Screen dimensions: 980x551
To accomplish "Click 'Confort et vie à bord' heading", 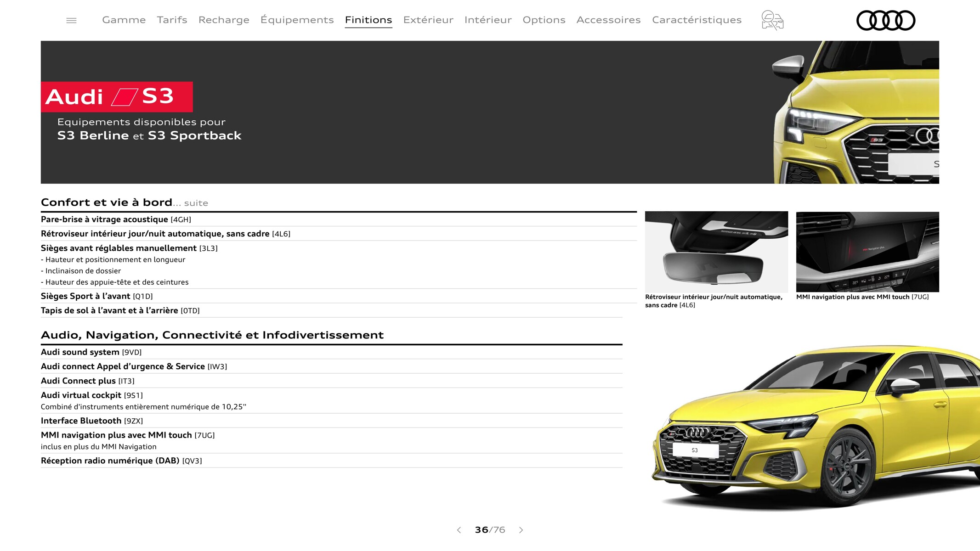I will click(x=107, y=202).
